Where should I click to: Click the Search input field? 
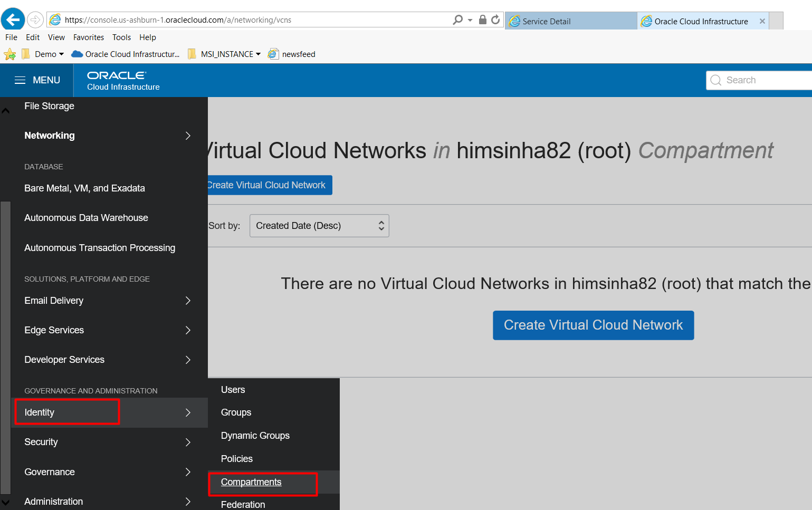pyautogui.click(x=759, y=80)
